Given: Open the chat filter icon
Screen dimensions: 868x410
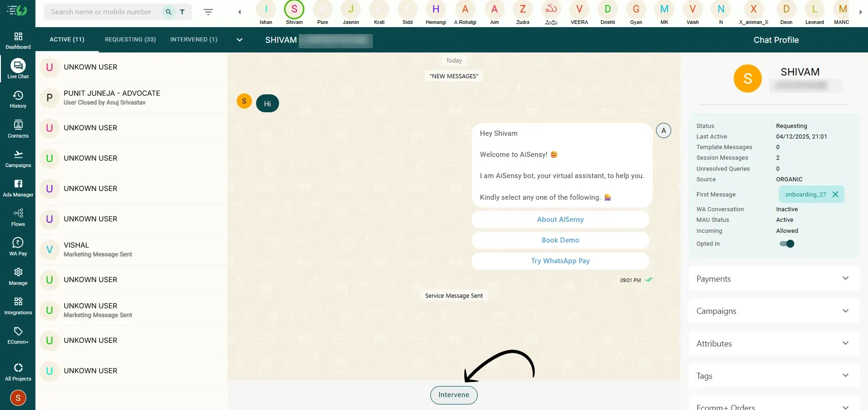Looking at the screenshot, I should click(x=208, y=12).
